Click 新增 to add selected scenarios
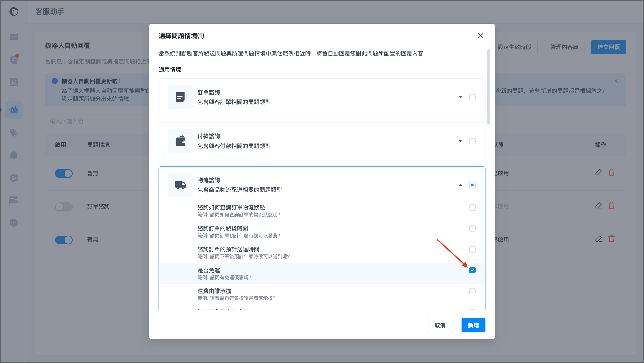 coord(473,325)
